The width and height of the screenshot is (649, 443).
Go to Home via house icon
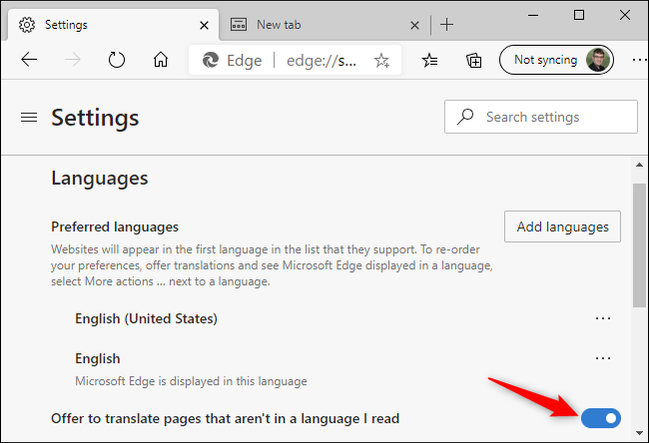point(160,60)
